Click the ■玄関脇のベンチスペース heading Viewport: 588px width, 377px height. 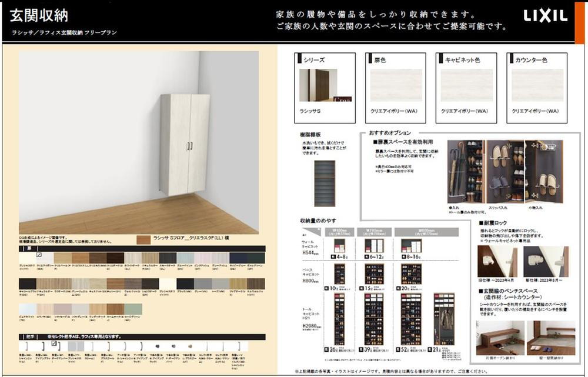click(x=508, y=291)
